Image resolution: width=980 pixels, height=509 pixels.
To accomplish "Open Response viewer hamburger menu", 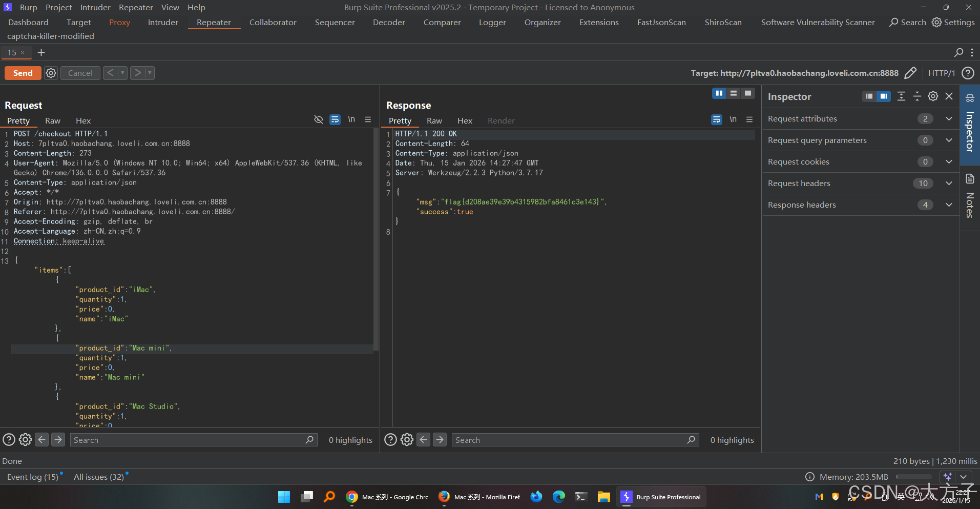I will pos(749,119).
